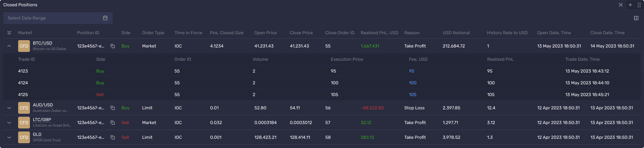Image resolution: width=644 pixels, height=148 pixels.
Task: Sort by the Reason column header
Action: pos(412,33)
